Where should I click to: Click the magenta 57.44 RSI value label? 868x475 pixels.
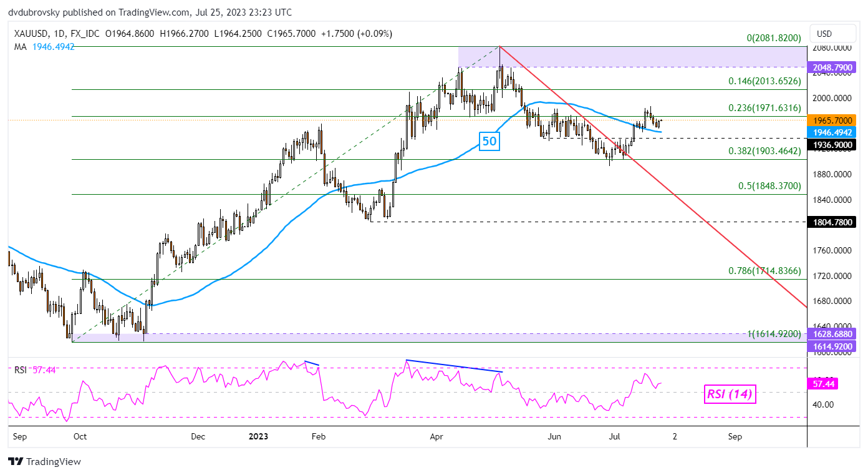click(x=824, y=384)
